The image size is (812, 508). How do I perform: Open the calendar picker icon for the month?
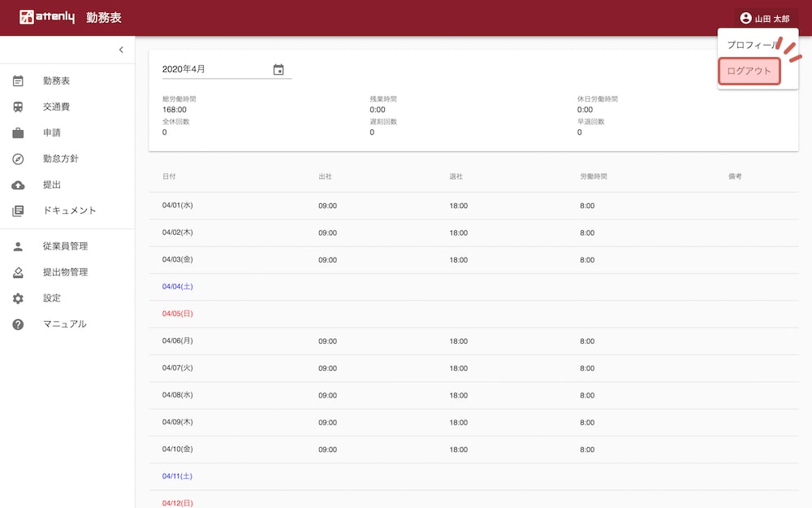coord(279,70)
